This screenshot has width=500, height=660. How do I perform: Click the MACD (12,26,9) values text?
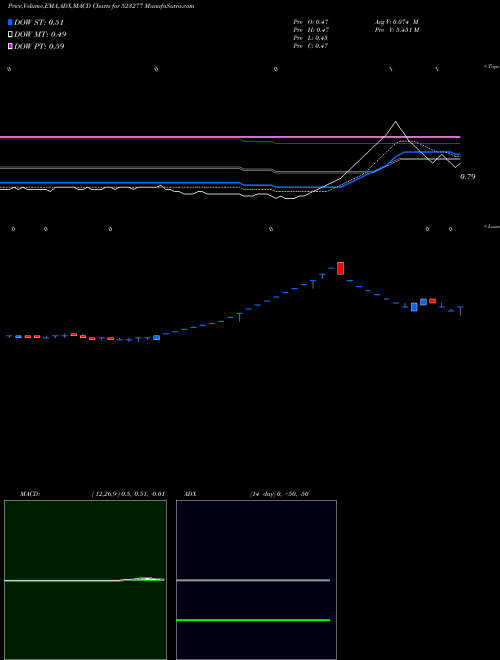click(128, 494)
